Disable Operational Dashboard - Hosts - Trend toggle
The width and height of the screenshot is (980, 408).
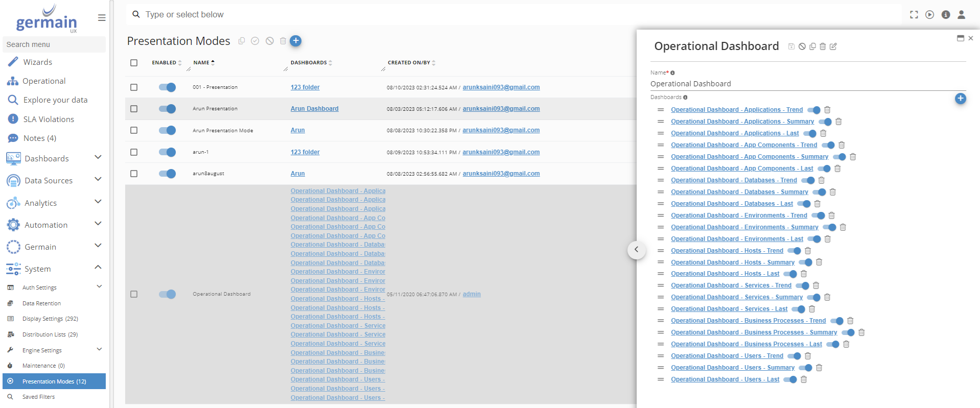(794, 251)
